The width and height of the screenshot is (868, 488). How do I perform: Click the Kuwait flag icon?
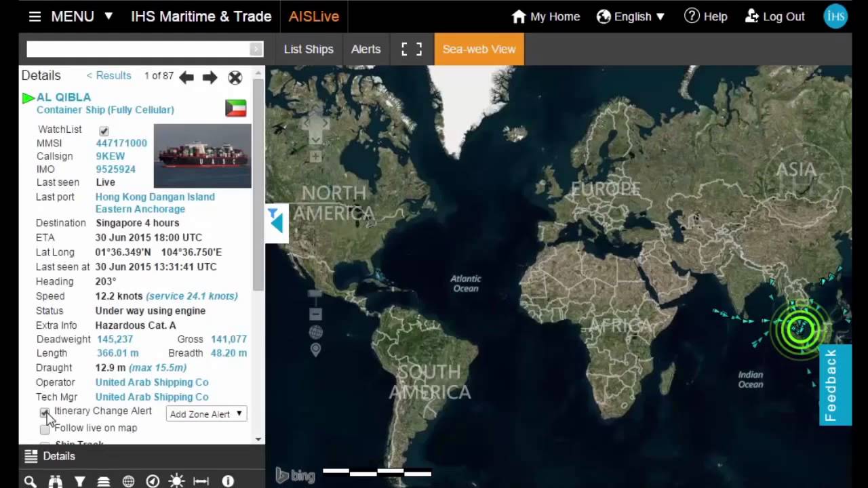pyautogui.click(x=236, y=108)
